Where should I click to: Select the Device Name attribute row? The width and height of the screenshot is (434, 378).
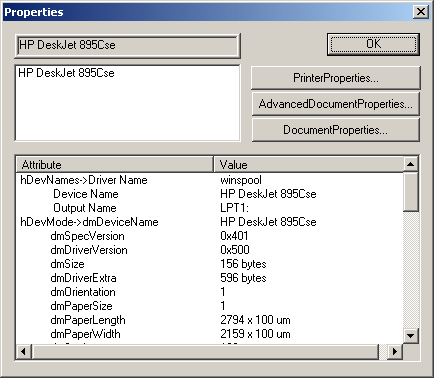[209, 194]
